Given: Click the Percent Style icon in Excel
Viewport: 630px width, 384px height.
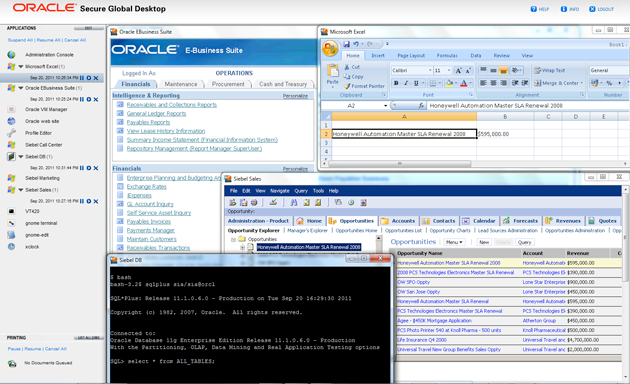Looking at the screenshot, I should coord(609,83).
